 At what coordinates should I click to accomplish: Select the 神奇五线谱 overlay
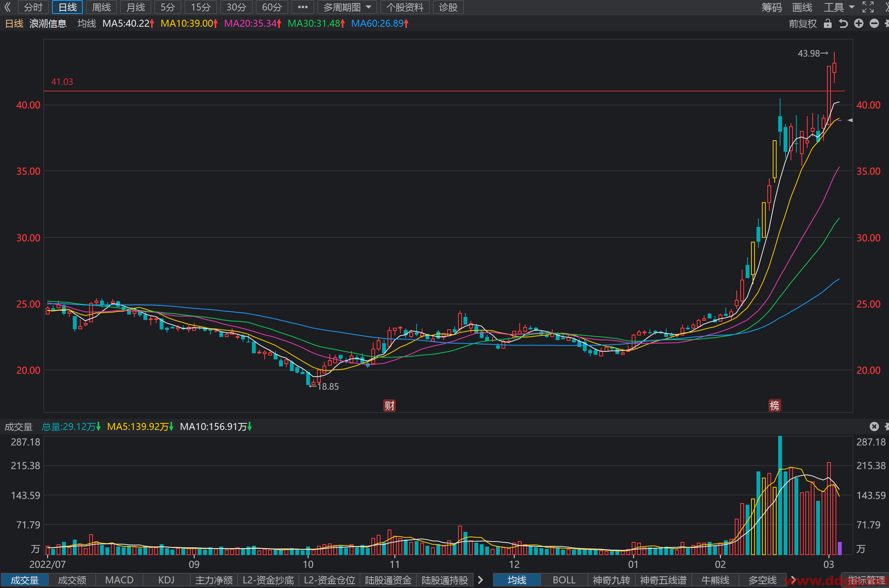click(x=663, y=580)
